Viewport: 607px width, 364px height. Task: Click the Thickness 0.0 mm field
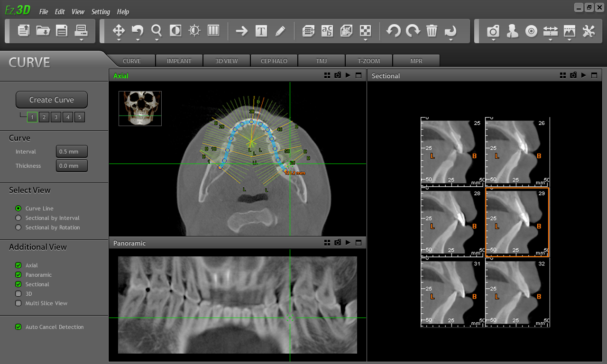pos(72,166)
